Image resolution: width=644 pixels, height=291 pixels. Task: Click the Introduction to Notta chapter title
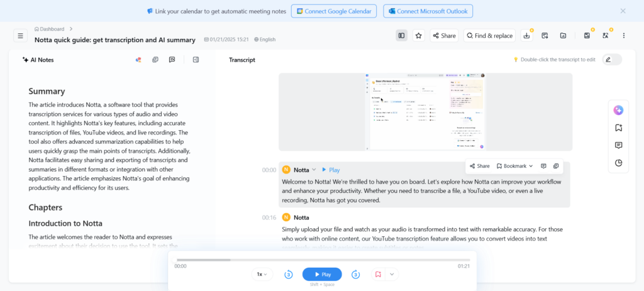click(x=65, y=223)
